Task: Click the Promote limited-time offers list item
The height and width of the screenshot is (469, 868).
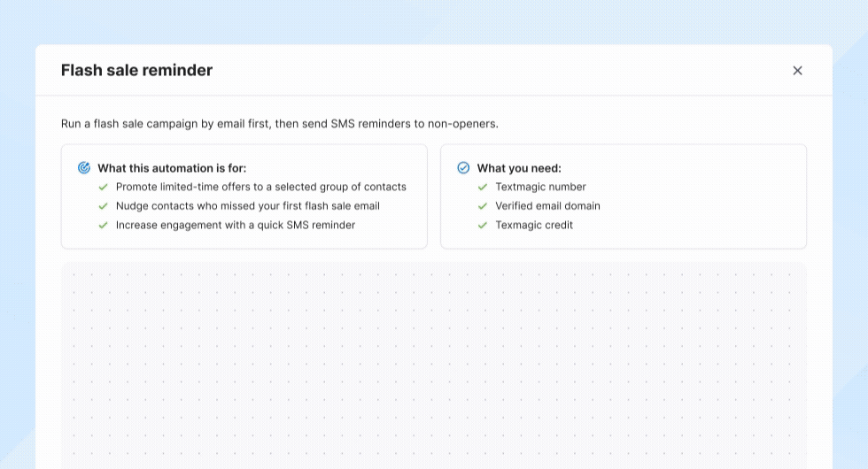Action: point(260,188)
